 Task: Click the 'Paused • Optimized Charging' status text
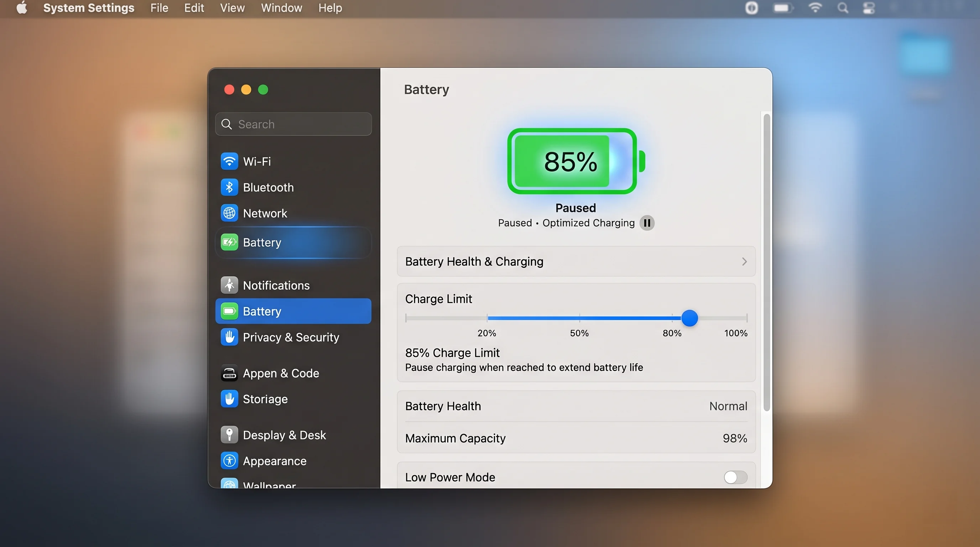tap(566, 223)
